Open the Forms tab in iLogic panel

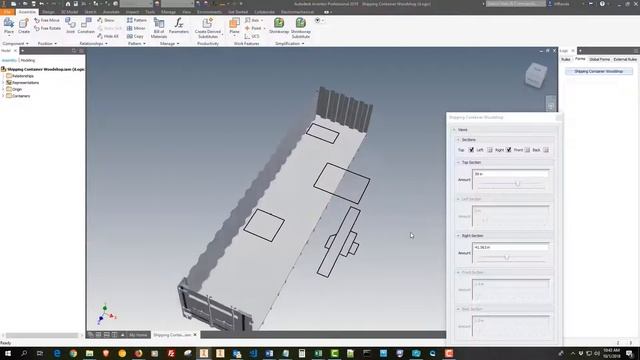click(x=580, y=59)
